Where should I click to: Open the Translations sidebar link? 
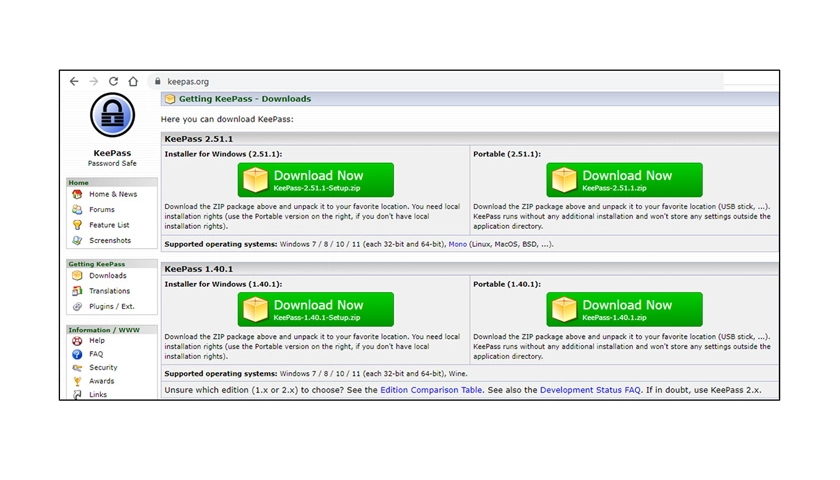109,291
